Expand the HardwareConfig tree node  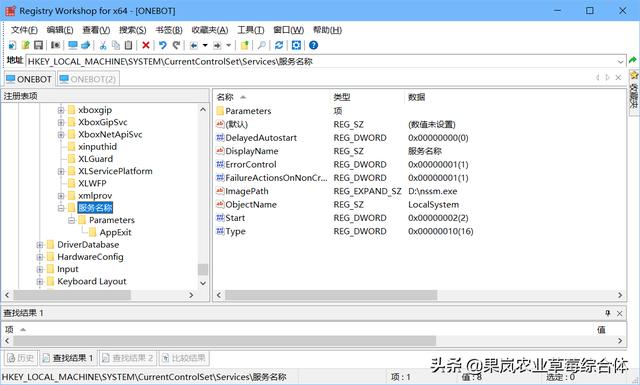pos(40,257)
